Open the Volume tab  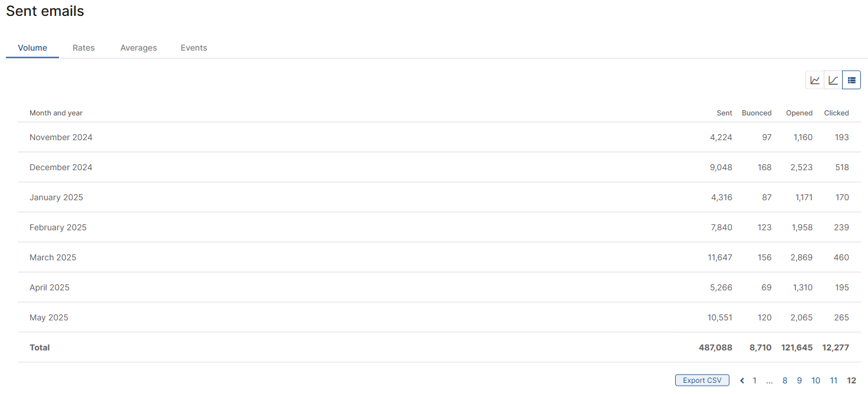32,48
